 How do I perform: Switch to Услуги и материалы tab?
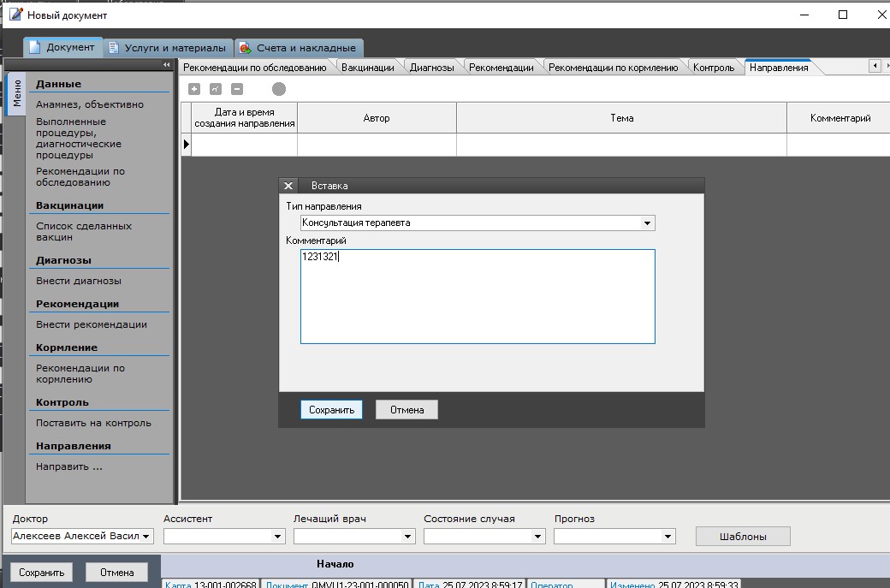(168, 48)
